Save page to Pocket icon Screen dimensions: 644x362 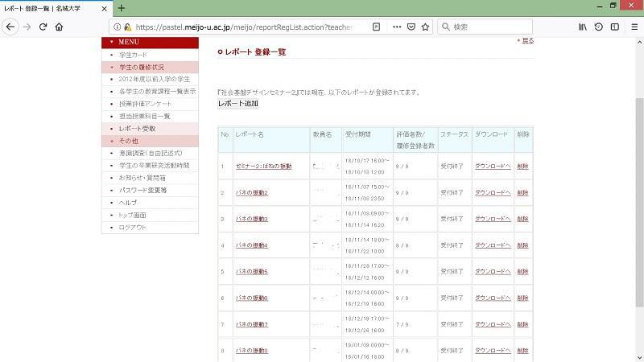pos(411,27)
